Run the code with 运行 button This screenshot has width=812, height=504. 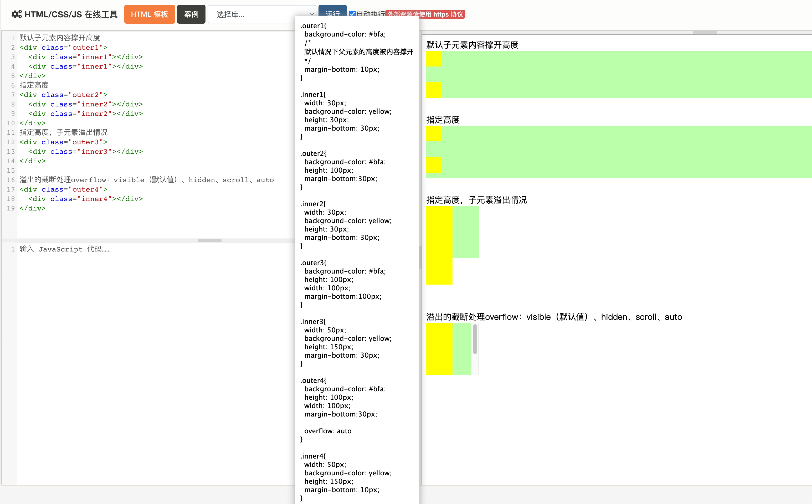coord(332,13)
